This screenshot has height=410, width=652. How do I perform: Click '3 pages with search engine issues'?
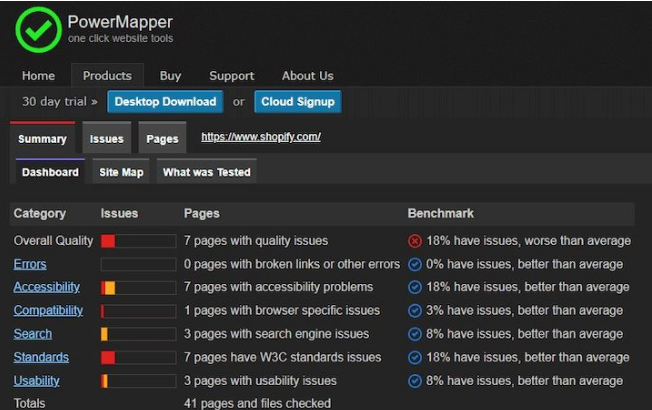[x=277, y=334]
